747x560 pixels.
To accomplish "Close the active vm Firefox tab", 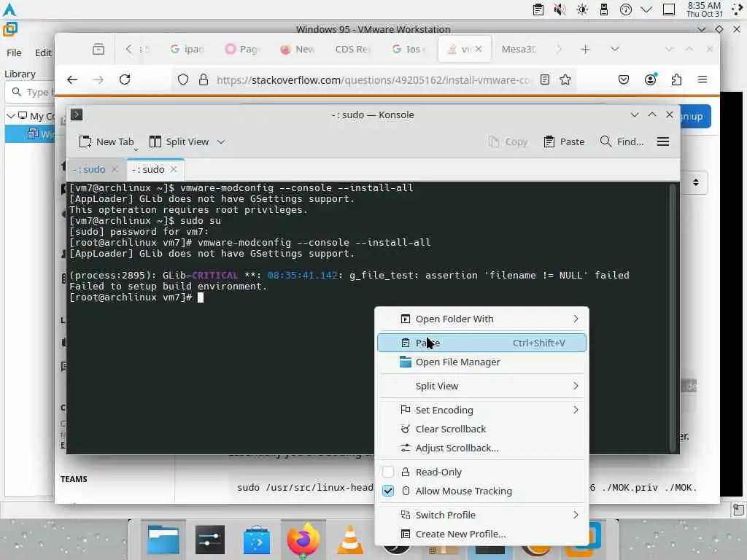I will click(x=479, y=49).
